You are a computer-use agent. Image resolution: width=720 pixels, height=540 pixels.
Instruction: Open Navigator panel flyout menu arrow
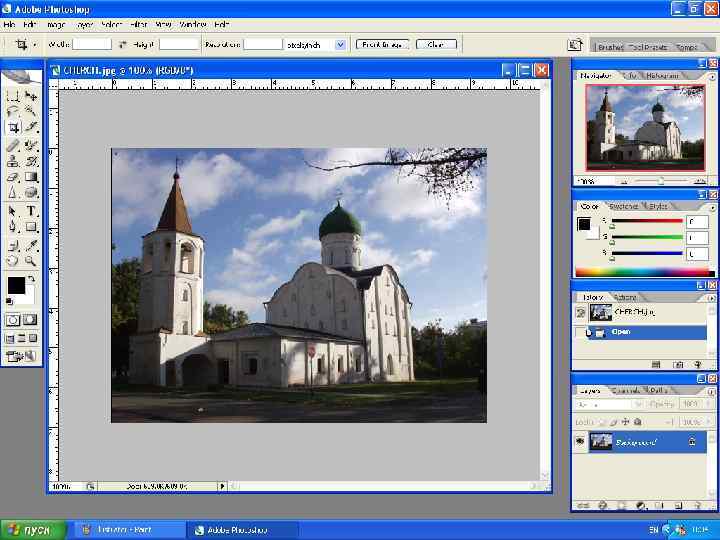711,77
